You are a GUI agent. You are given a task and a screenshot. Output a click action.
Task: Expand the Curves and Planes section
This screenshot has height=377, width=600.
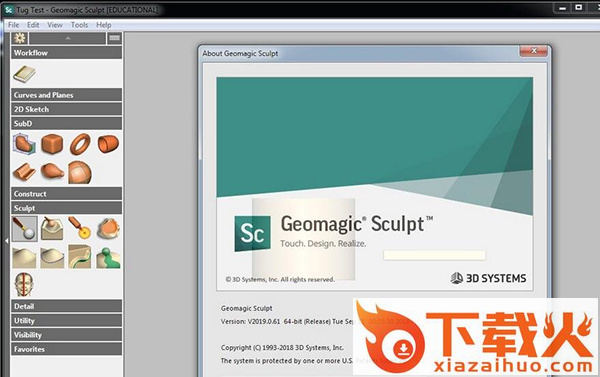67,95
